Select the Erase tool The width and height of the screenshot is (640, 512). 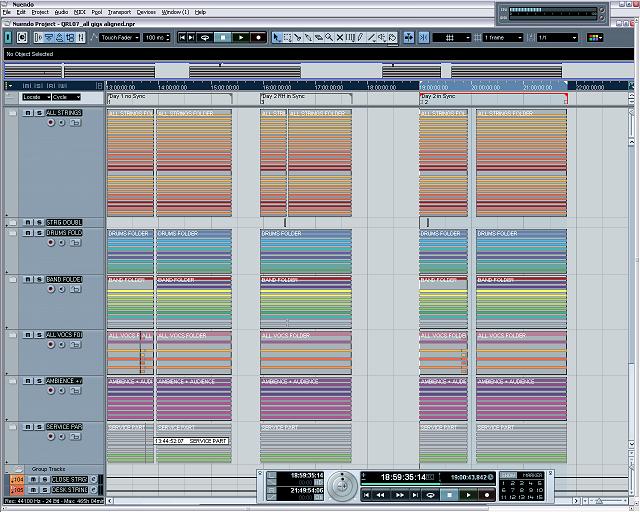[x=318, y=38]
